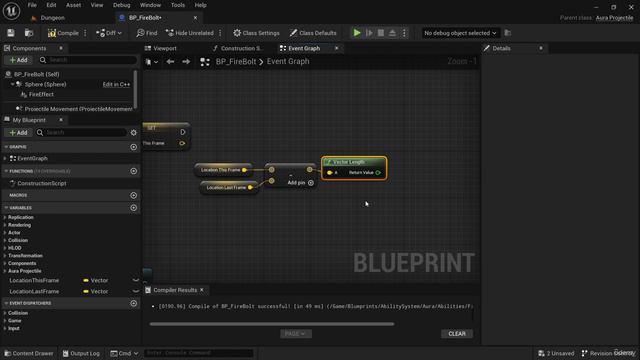Close the Event Graph tab
The height and width of the screenshot is (360, 640).
(337, 48)
